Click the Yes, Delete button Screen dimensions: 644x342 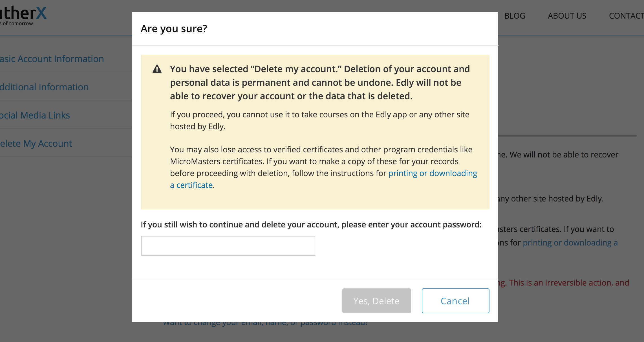(x=376, y=301)
